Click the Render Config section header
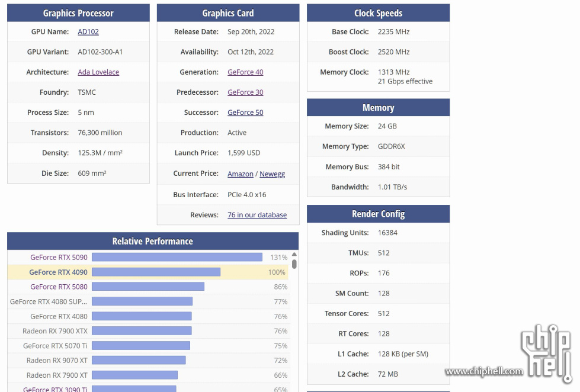The height and width of the screenshot is (392, 580). [379, 214]
